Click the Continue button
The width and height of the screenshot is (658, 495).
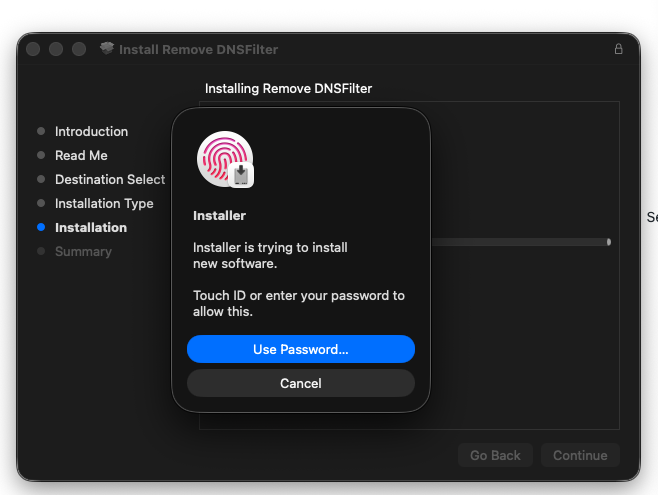tap(580, 455)
